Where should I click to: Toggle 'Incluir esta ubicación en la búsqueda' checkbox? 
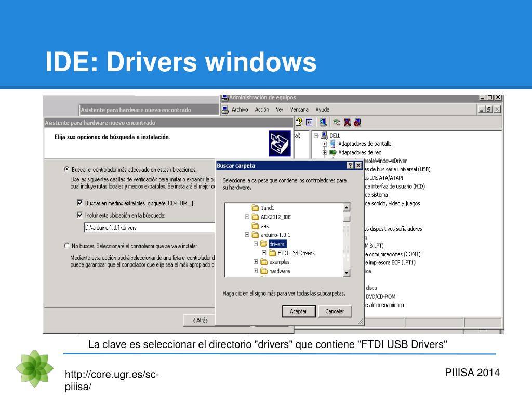(79, 215)
